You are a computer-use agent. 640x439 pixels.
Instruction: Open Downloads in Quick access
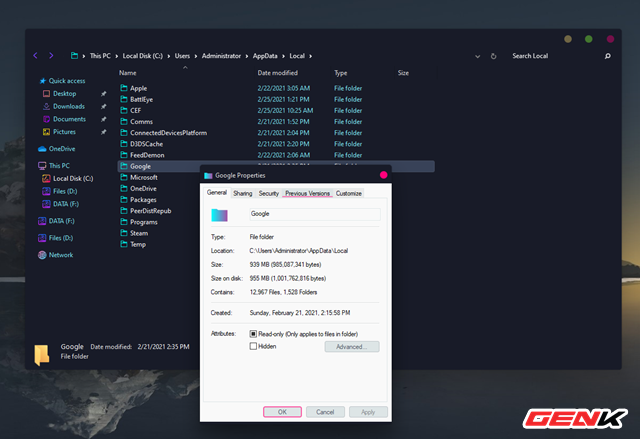coord(69,106)
